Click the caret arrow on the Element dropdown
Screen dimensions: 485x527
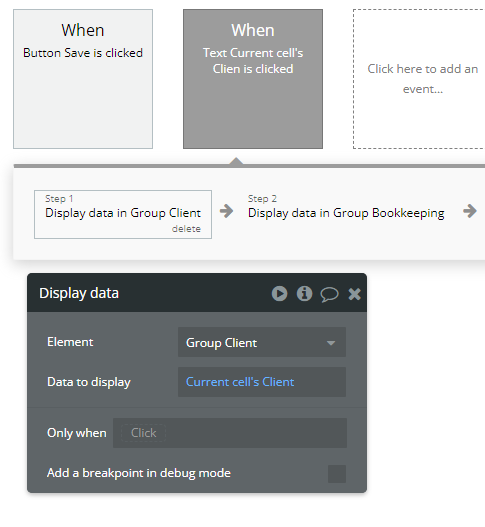[x=331, y=343]
